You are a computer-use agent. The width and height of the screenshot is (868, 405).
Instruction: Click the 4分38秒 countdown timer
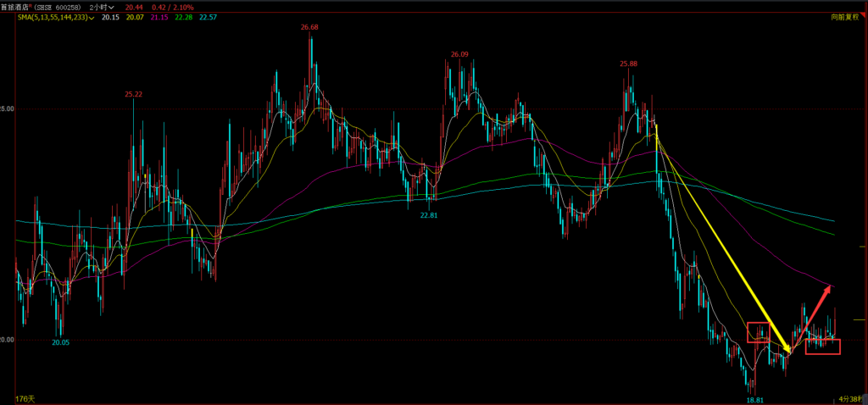point(850,398)
